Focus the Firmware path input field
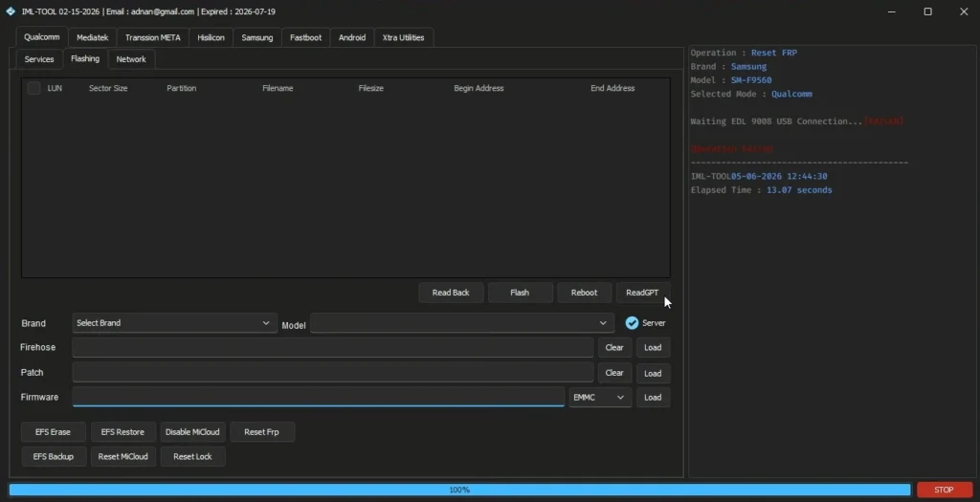Screen dimensions: 980x502 pos(318,397)
